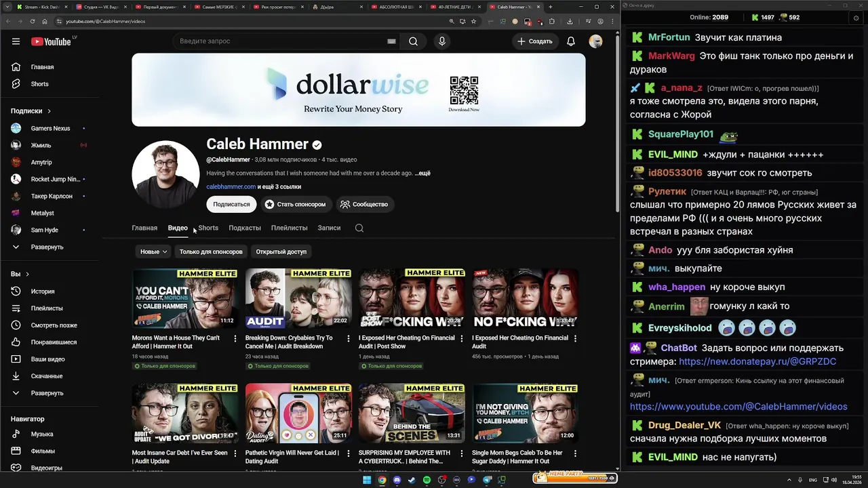Open 'Morons Want a House' video thumbnail
The image size is (868, 488).
pyautogui.click(x=184, y=298)
